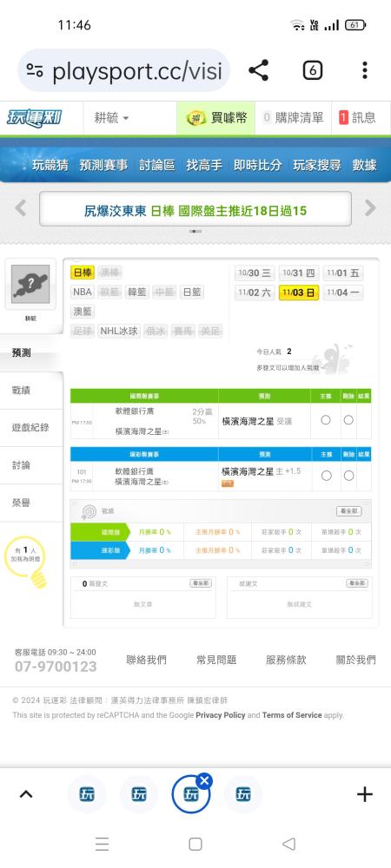Add a new tab with the plus icon
This screenshot has width=391, height=868.
[x=364, y=795]
